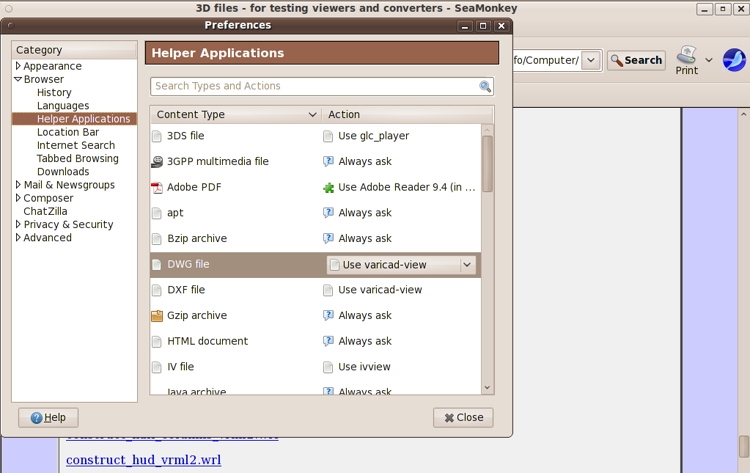
Task: Click the Print toolbar icon
Action: coord(686,56)
